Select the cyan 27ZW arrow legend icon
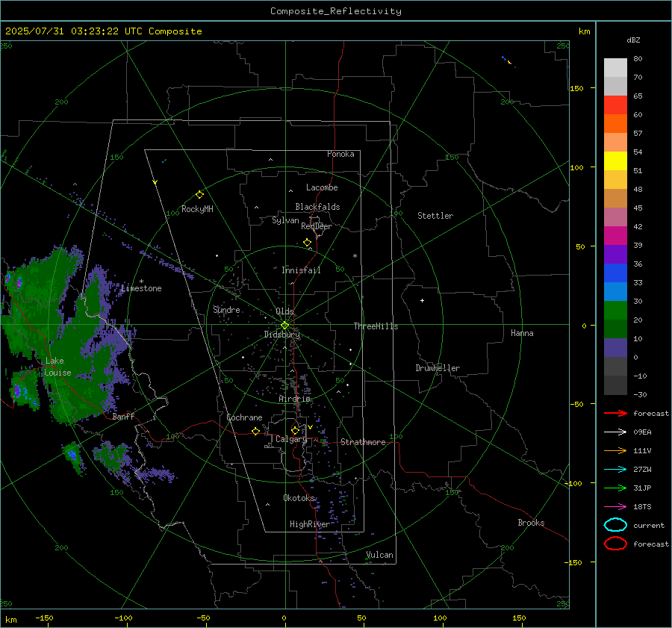 point(615,470)
